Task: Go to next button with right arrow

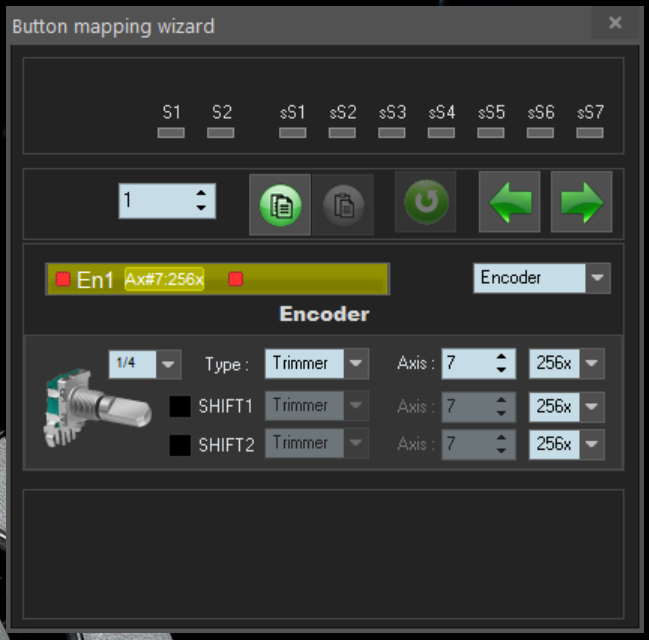Action: pyautogui.click(x=582, y=202)
